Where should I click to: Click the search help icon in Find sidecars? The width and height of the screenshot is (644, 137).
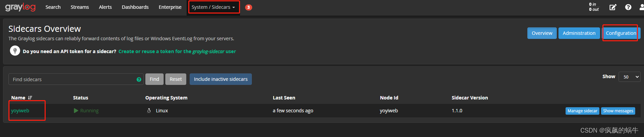tap(139, 79)
